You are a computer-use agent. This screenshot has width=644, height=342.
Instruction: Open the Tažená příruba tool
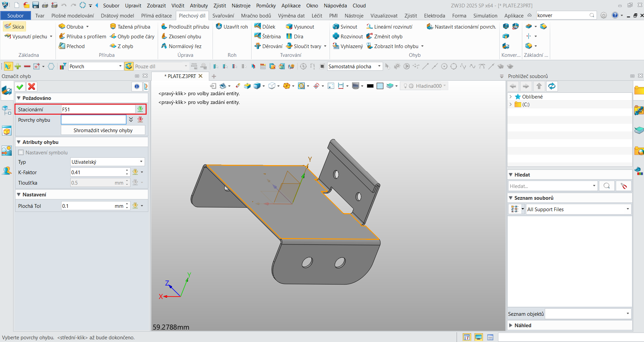click(130, 27)
